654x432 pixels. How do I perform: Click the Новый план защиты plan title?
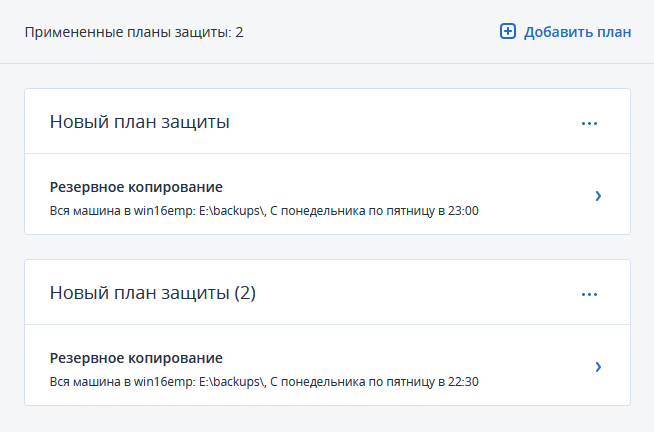140,123
